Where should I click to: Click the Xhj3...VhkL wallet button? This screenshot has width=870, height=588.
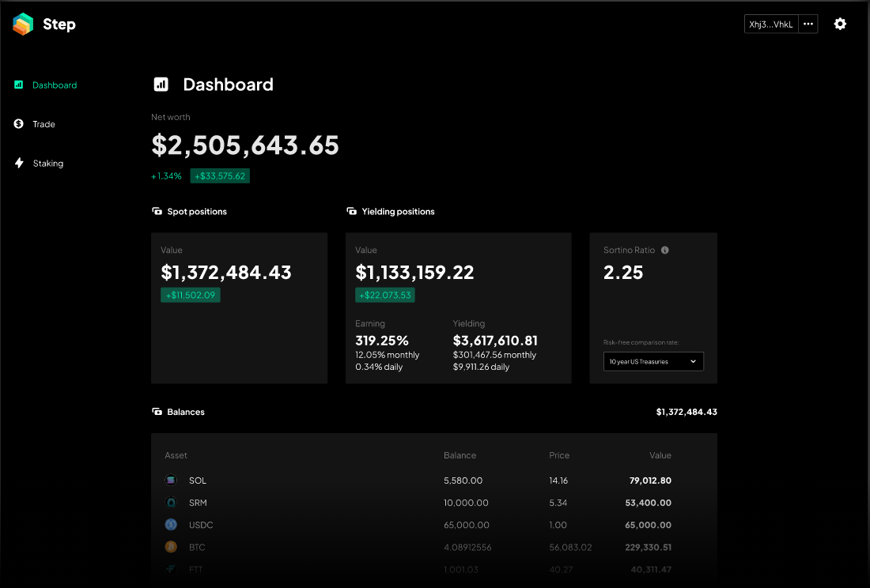click(x=770, y=24)
